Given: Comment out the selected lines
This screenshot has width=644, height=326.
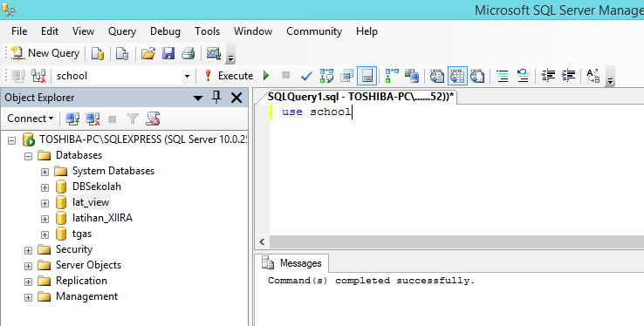Looking at the screenshot, I should point(503,76).
